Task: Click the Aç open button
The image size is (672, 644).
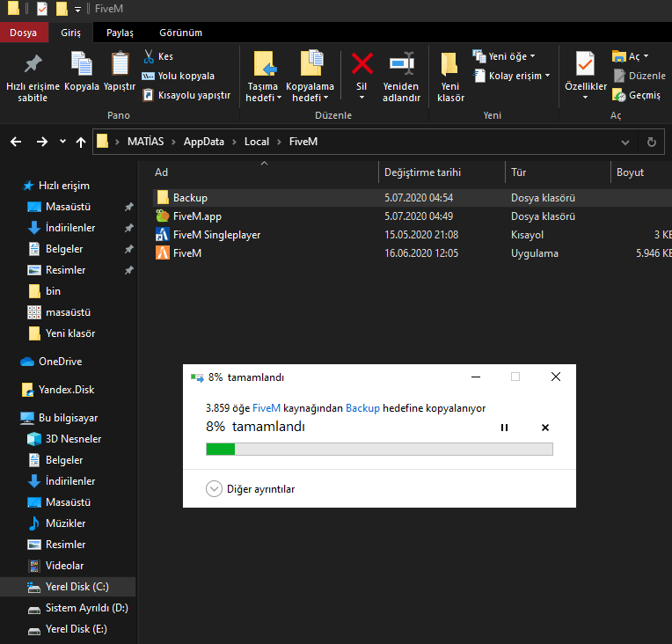Action: (x=630, y=56)
